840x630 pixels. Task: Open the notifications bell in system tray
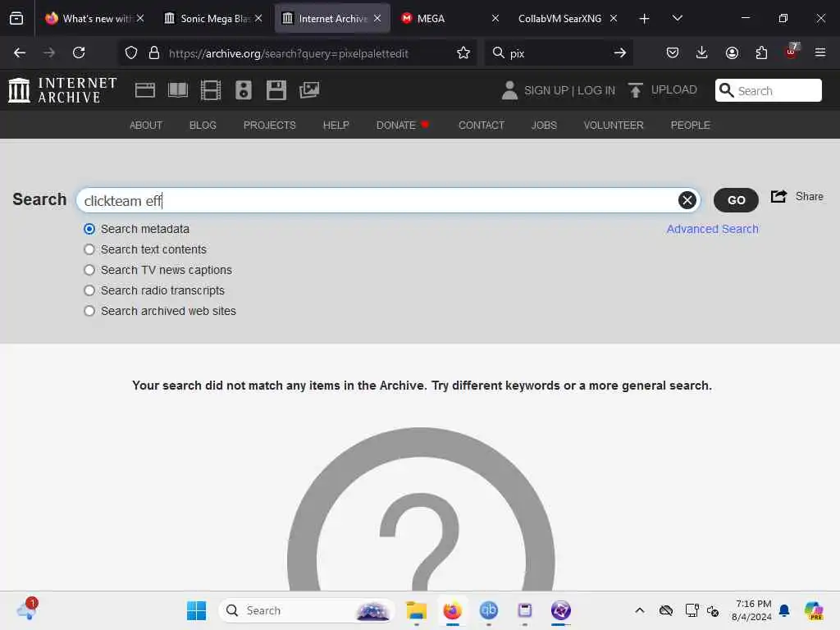(784, 610)
